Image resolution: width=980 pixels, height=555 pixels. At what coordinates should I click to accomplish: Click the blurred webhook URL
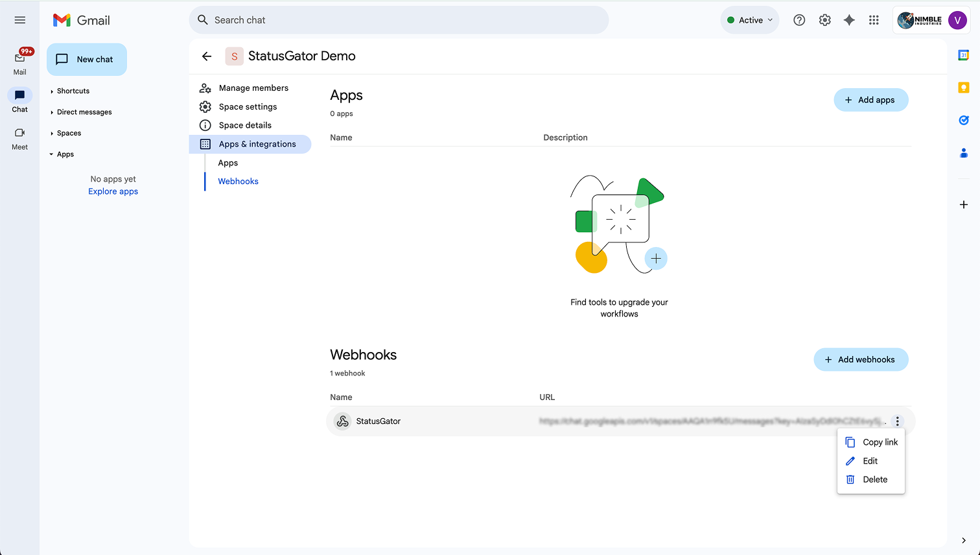712,421
